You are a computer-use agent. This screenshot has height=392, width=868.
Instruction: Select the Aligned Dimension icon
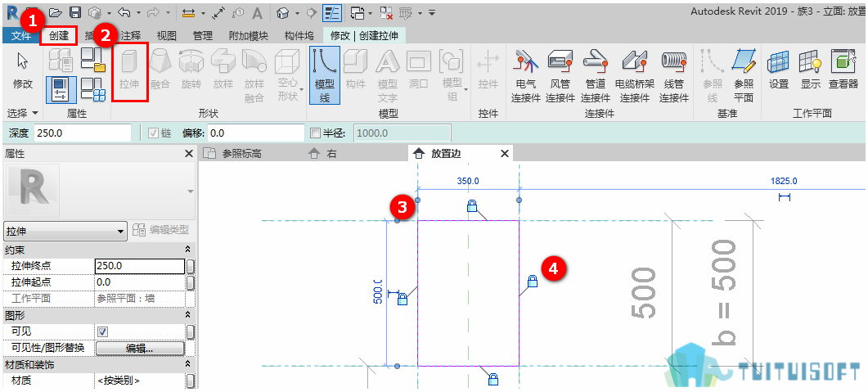(x=218, y=11)
